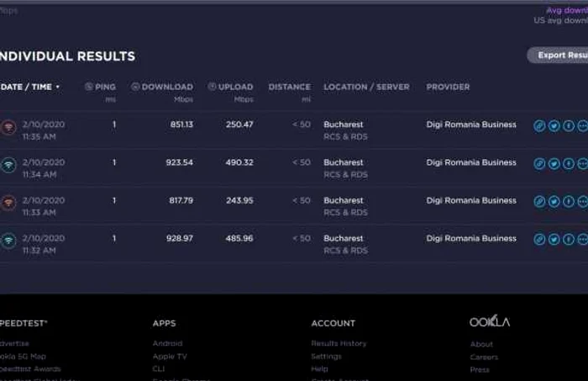Click the ACCOUNT footer heading
588x381 pixels.
click(x=333, y=323)
